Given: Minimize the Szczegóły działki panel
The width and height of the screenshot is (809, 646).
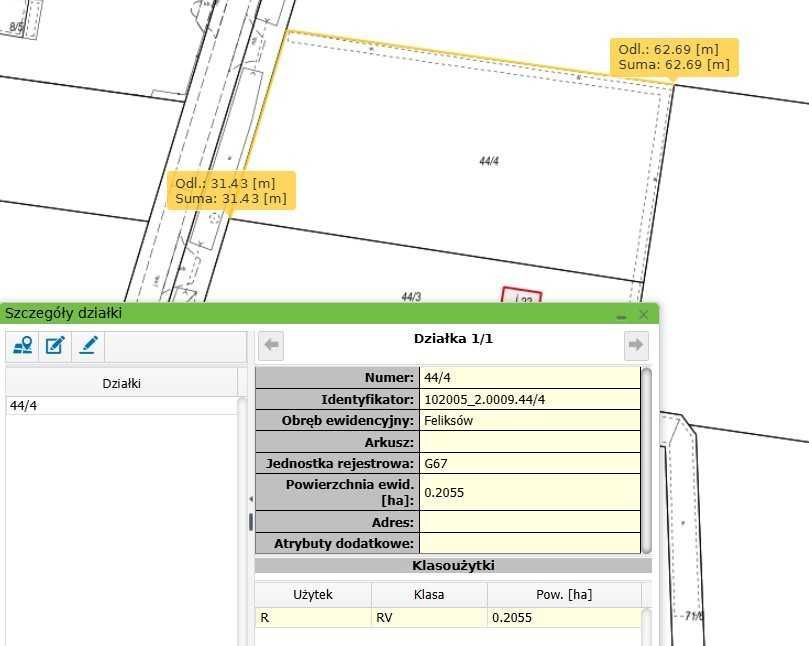Looking at the screenshot, I should click(x=622, y=316).
